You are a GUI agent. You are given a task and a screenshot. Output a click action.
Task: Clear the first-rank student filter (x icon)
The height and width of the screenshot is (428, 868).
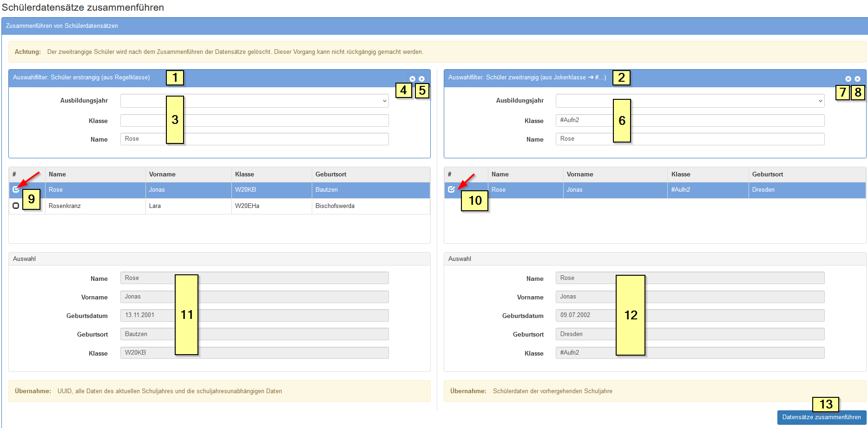click(412, 79)
